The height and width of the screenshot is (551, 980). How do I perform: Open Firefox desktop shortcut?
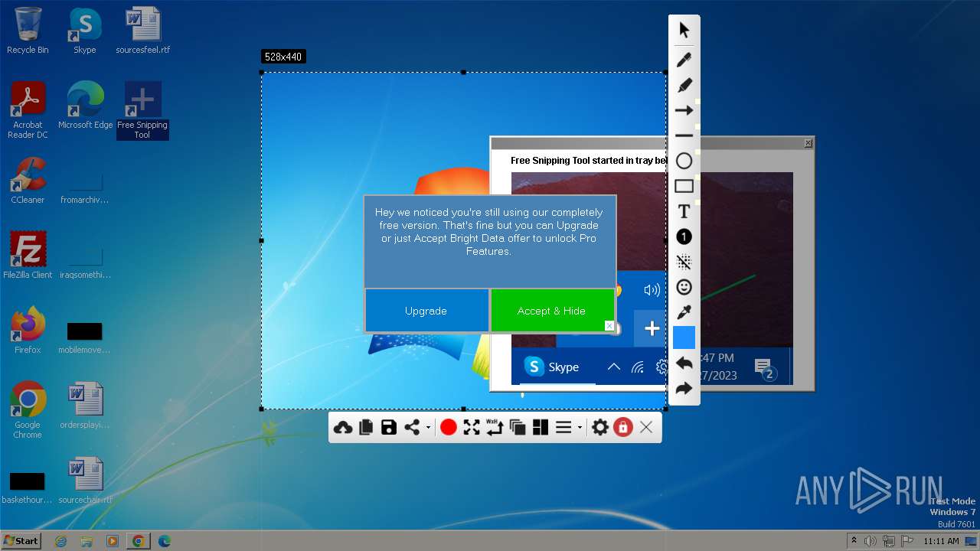[28, 331]
